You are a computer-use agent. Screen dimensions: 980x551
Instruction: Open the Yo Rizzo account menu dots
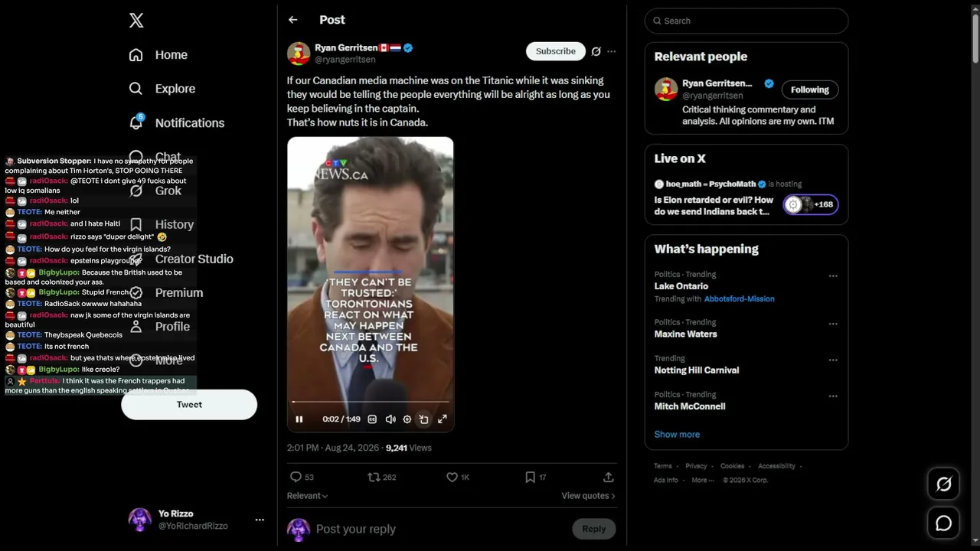click(x=260, y=520)
